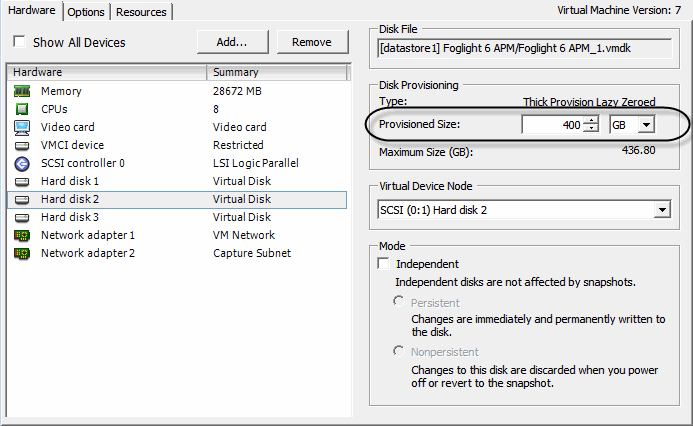Click the Network adapter 2 icon
This screenshot has height=426, width=693.
[x=22, y=253]
